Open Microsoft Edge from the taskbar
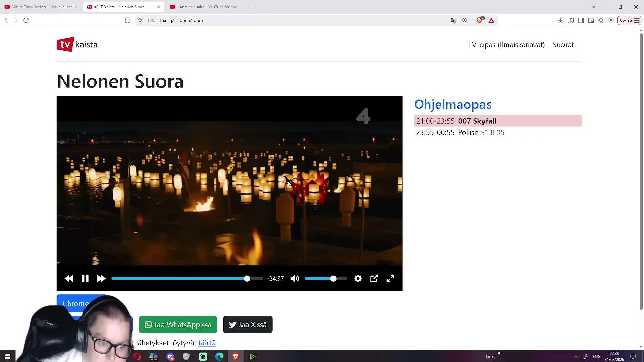 click(x=219, y=357)
